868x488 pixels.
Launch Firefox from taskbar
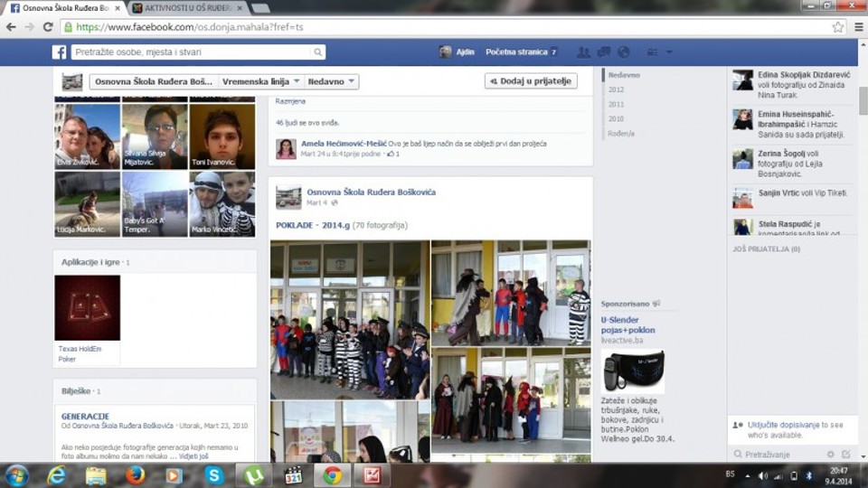135,475
